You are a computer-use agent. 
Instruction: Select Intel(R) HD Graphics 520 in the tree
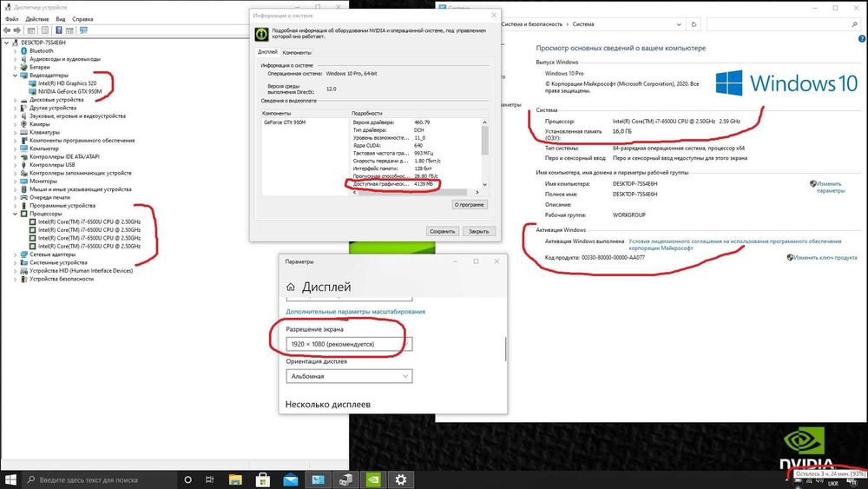[x=67, y=83]
